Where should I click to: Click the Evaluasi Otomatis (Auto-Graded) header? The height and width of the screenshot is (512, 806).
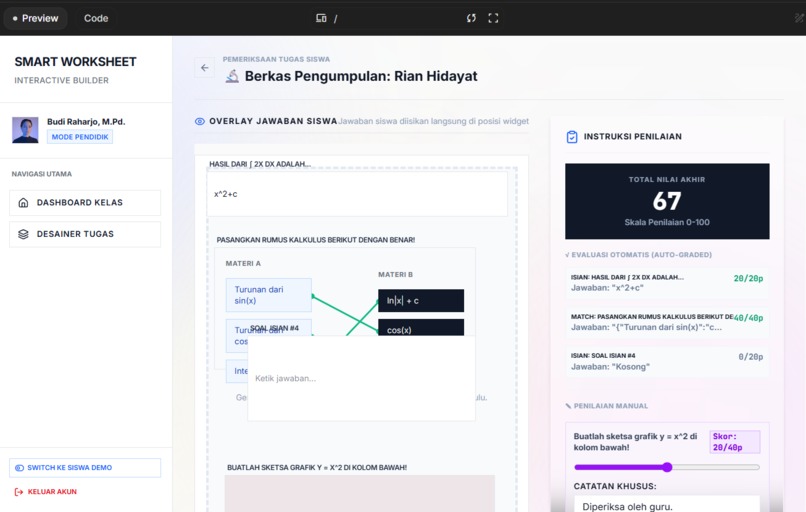638,254
